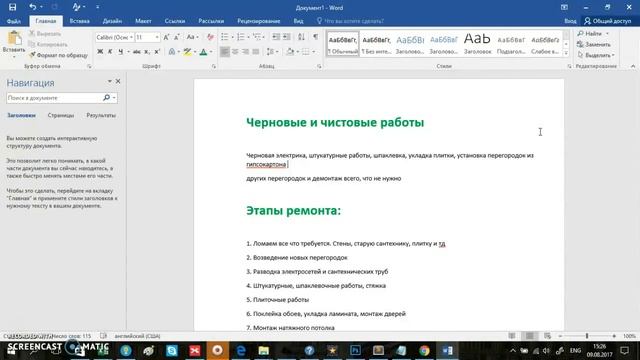Open paragraph shading color button

coord(290,52)
